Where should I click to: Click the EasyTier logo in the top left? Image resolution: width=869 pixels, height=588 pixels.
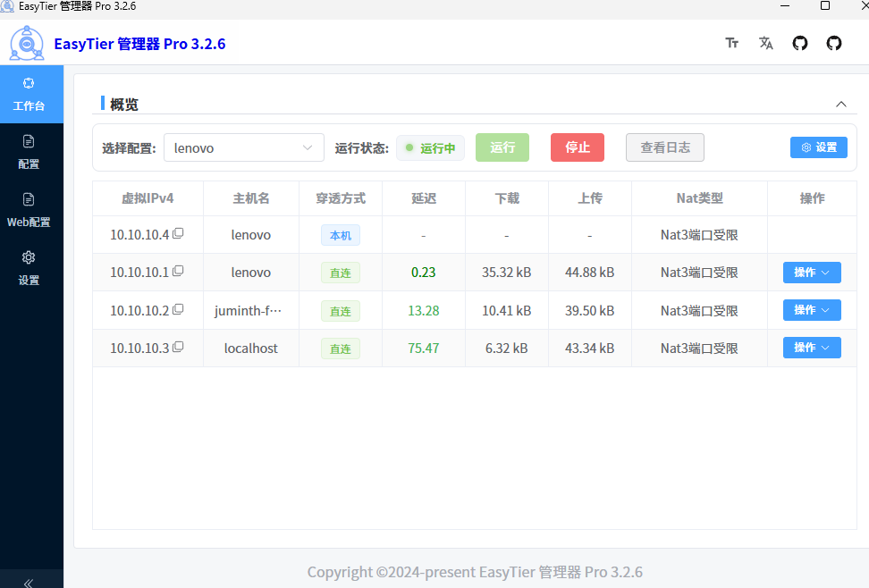coord(27,42)
